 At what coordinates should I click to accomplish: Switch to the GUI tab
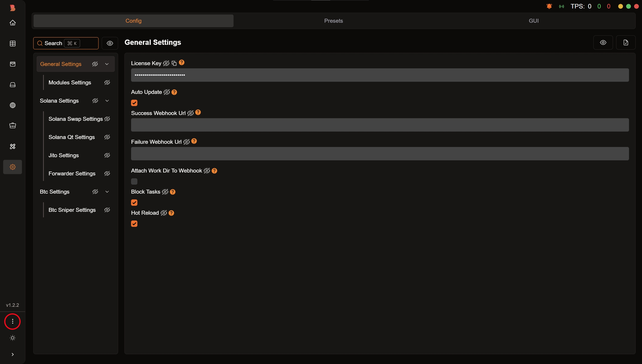point(533,21)
